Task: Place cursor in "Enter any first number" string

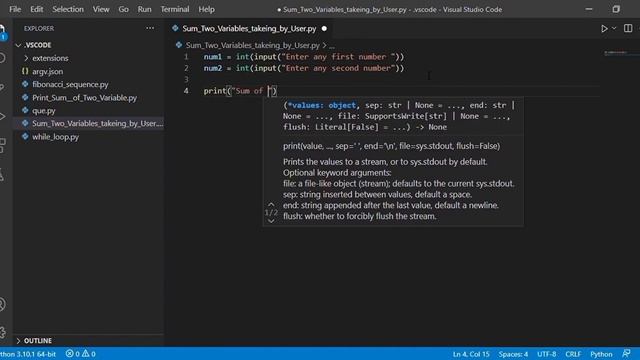Action: pyautogui.click(x=338, y=57)
